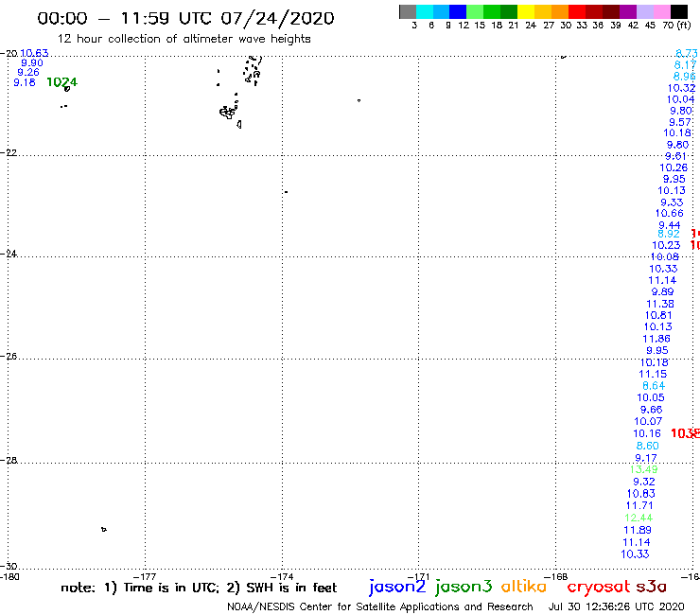Click the gray swatch in the color scale
This screenshot has height=615, width=700.
(x=408, y=11)
